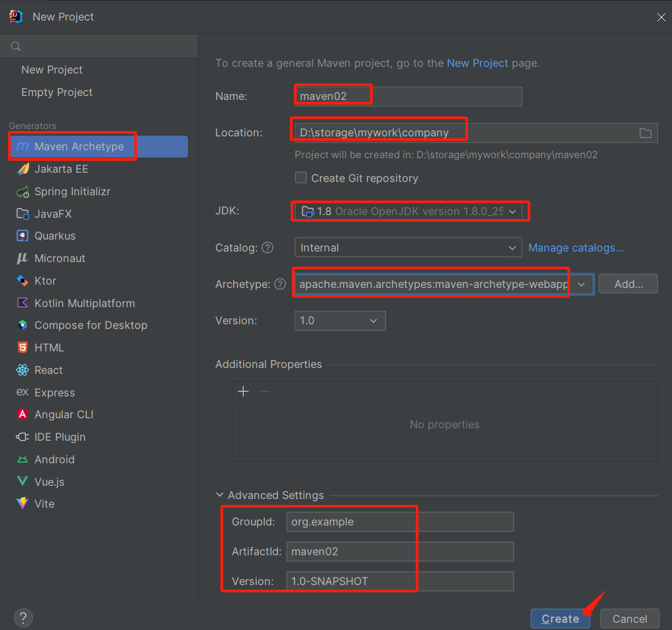Click the Kotlin Multiplatform icon

23,303
